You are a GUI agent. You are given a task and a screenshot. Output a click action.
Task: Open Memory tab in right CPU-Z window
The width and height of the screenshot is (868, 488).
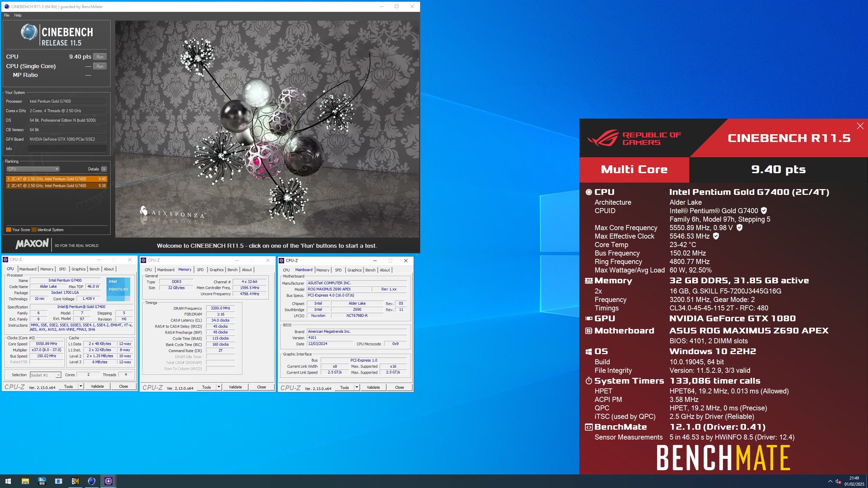[x=323, y=270]
